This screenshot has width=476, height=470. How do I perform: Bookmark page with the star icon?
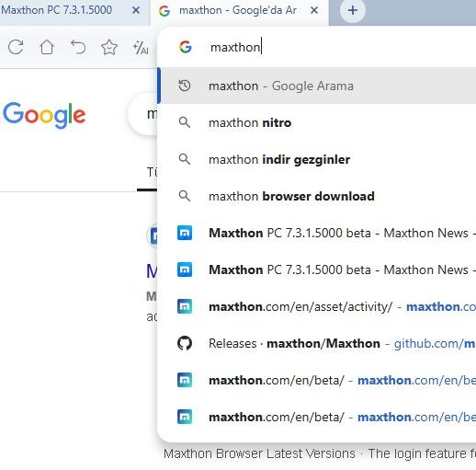pos(109,47)
